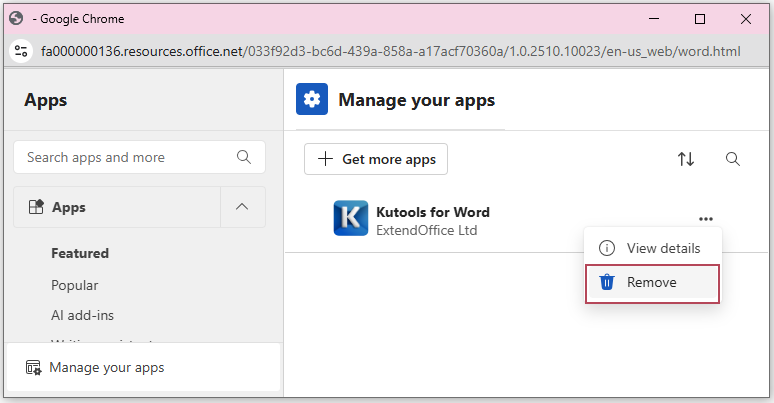This screenshot has height=403, width=774.
Task: Open Manage your apps in sidebar bottom
Action: 144,367
